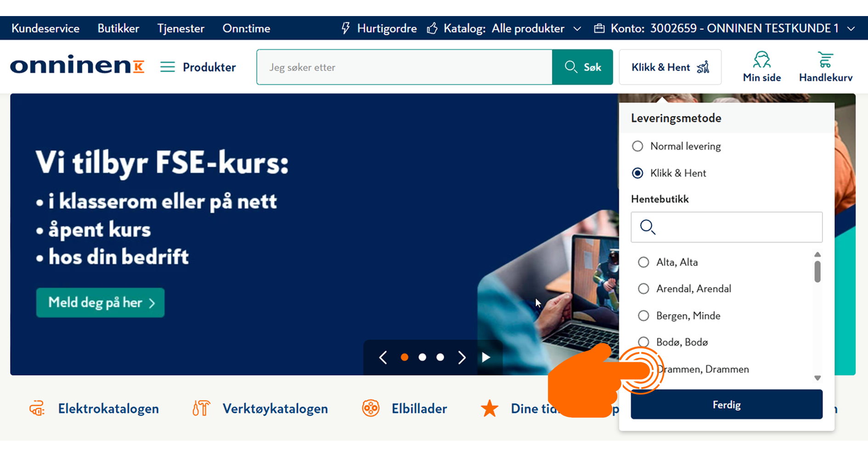Go to next banner slide arrow
Screen dimensions: 868x459
462,357
